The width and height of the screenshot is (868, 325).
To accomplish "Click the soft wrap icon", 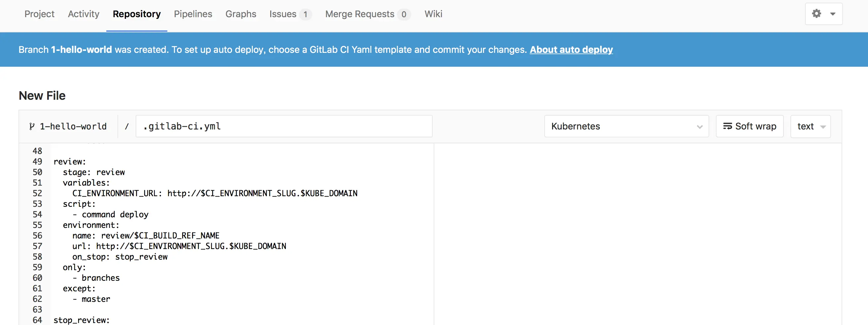I will point(728,126).
